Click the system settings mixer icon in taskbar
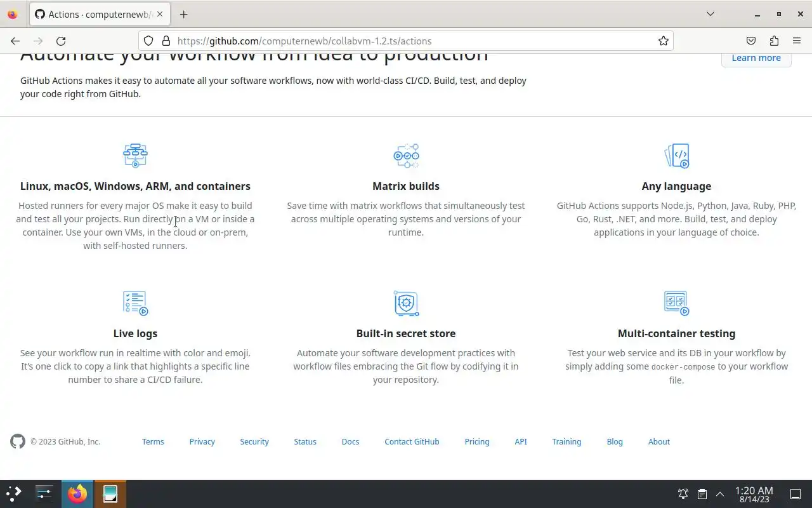 coord(44,493)
